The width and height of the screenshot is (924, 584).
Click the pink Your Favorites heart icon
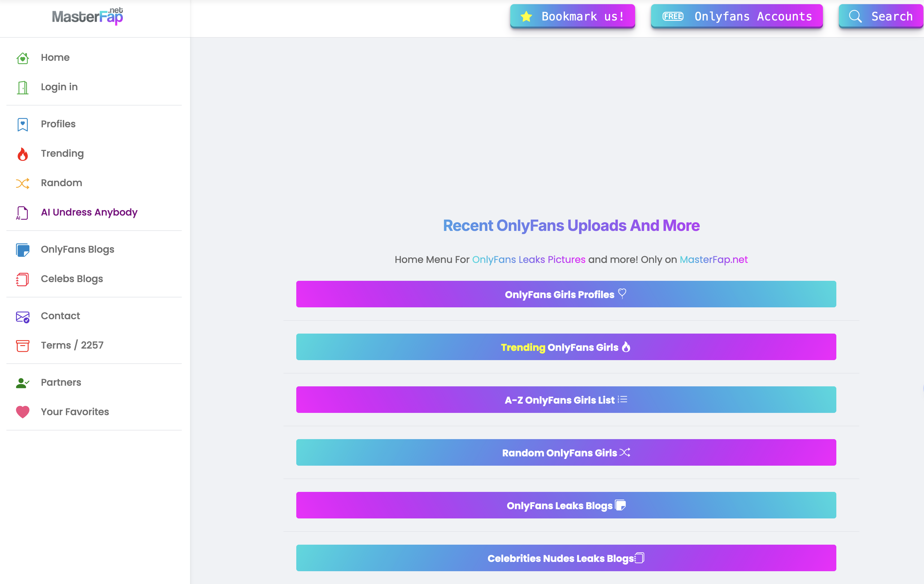(23, 412)
